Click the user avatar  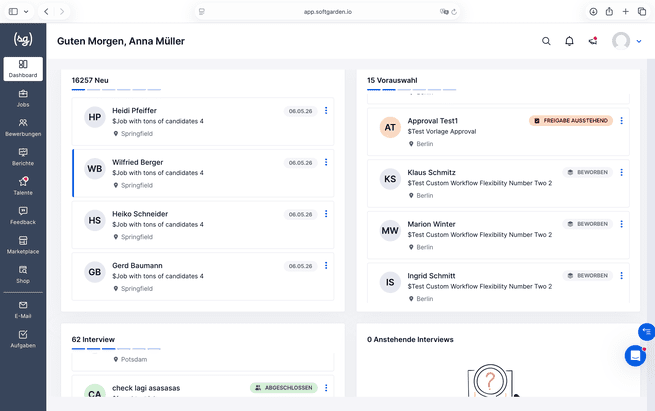pos(621,41)
